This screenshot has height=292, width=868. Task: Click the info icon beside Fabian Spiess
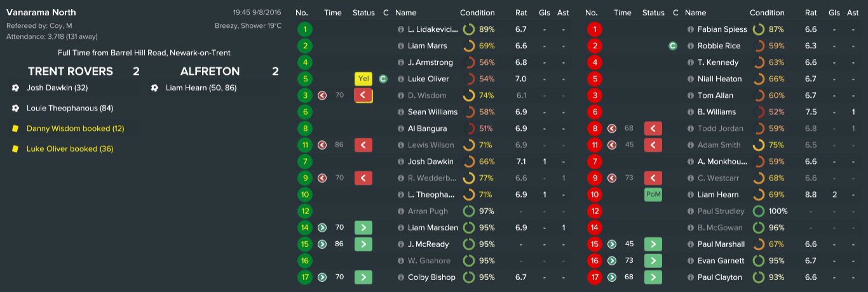point(691,29)
